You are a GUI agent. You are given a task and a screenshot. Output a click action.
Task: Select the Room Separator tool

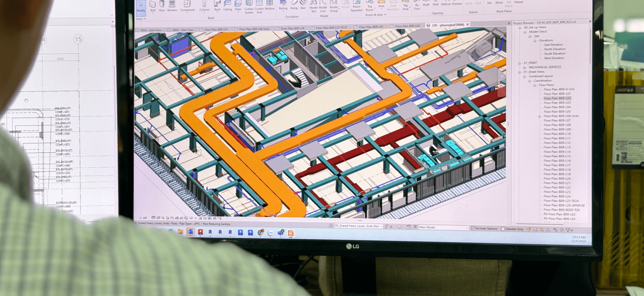point(357,6)
